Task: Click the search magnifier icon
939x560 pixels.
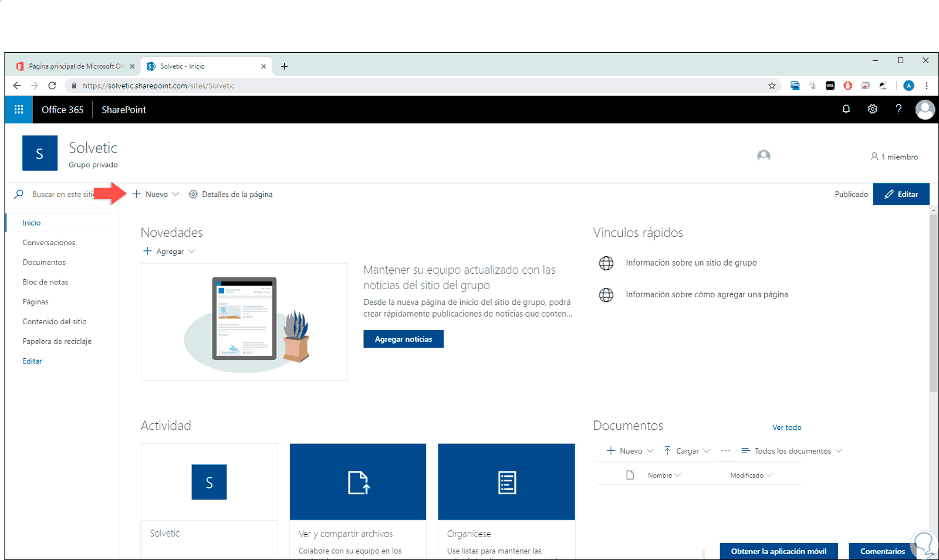Action: tap(19, 194)
